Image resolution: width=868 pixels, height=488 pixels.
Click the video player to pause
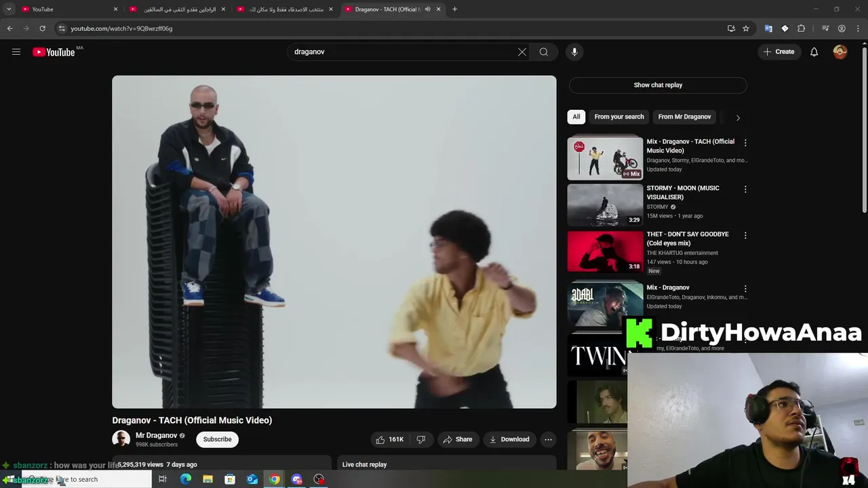coord(334,242)
